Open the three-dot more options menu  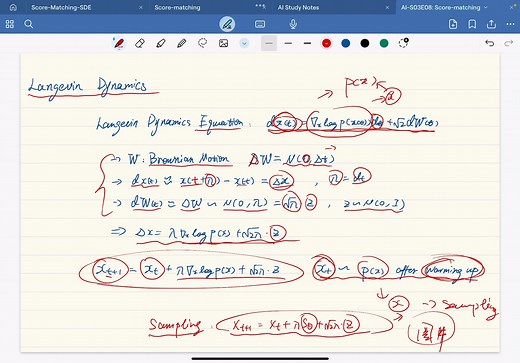coord(510,24)
